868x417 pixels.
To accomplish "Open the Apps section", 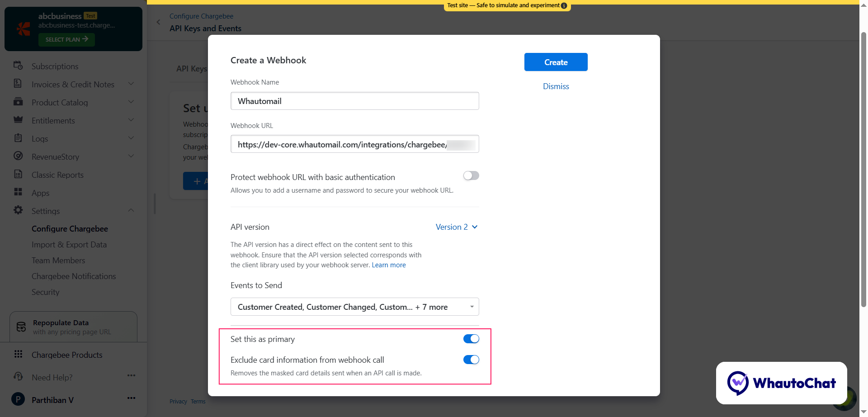I will pyautogui.click(x=40, y=193).
